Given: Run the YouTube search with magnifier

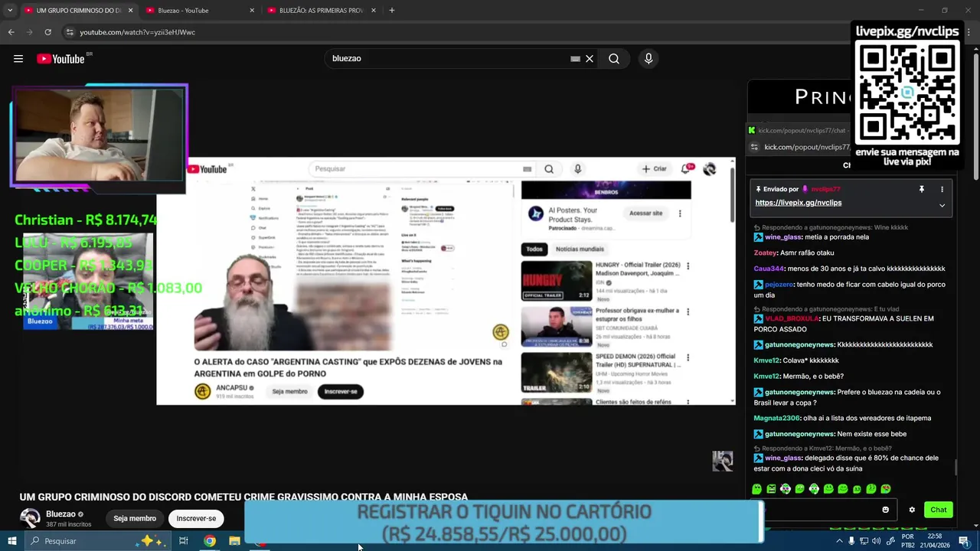Looking at the screenshot, I should click(614, 59).
